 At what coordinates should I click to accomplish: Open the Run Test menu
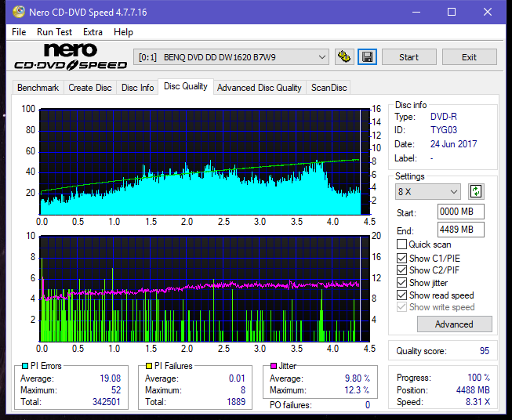pyautogui.click(x=54, y=32)
